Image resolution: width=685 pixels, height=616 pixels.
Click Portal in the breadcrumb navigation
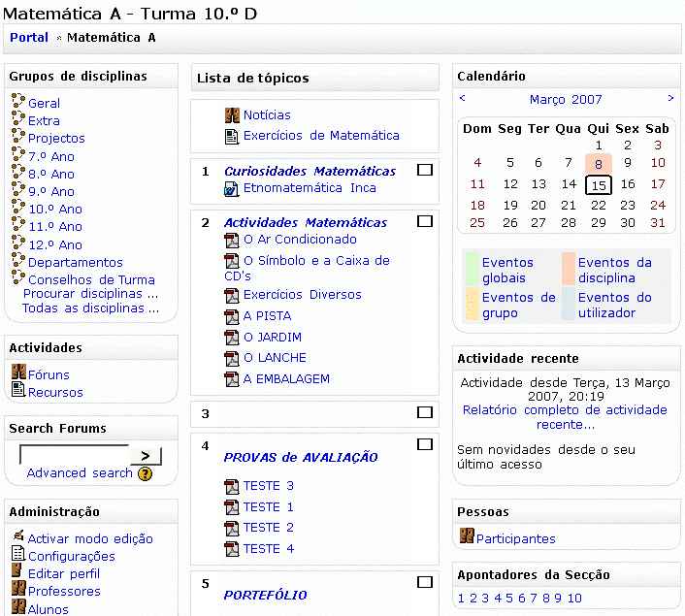coord(29,38)
